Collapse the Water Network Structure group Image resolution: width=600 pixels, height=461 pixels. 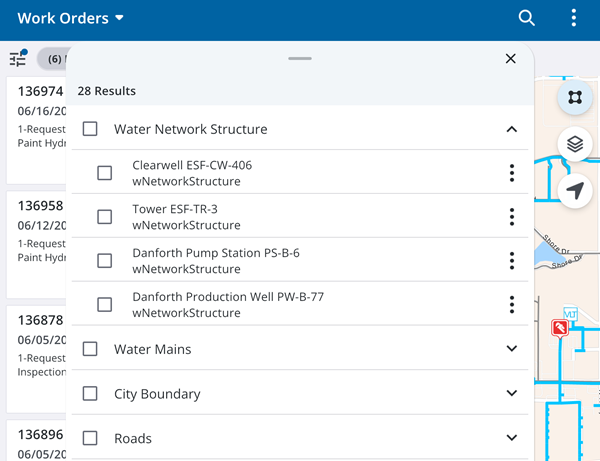click(512, 129)
